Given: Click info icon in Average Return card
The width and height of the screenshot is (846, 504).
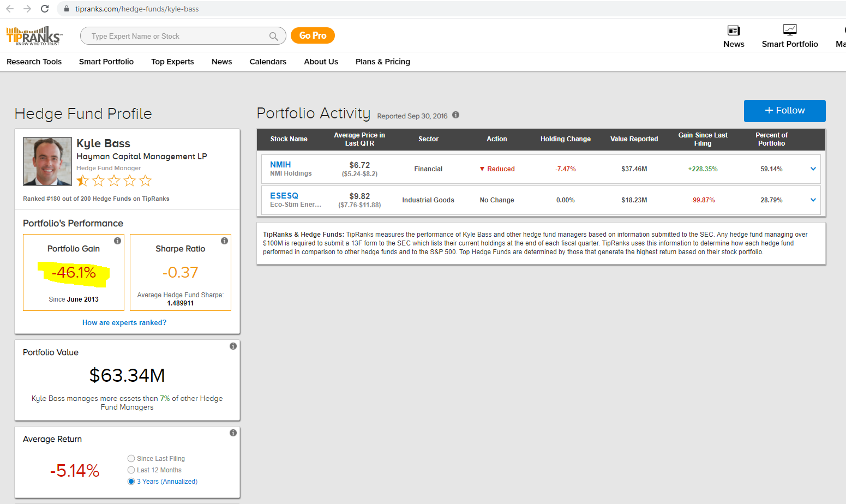Looking at the screenshot, I should pyautogui.click(x=233, y=433).
